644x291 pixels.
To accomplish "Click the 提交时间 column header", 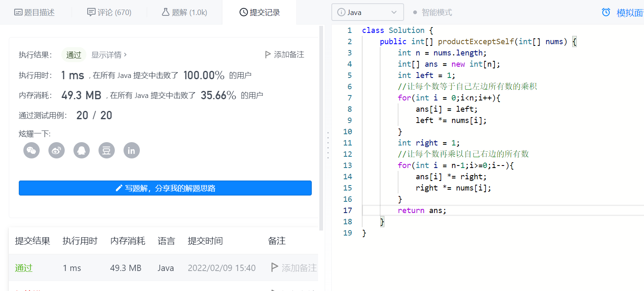I will pyautogui.click(x=205, y=241).
